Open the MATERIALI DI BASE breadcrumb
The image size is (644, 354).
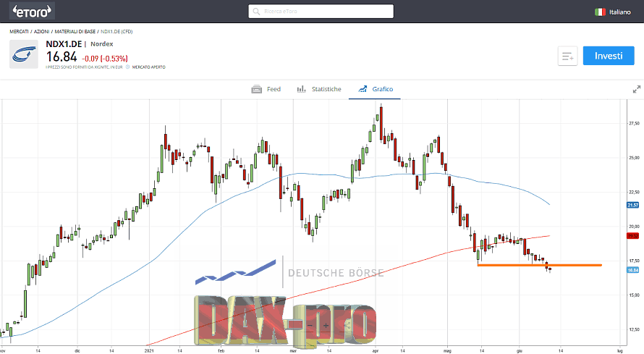(75, 32)
